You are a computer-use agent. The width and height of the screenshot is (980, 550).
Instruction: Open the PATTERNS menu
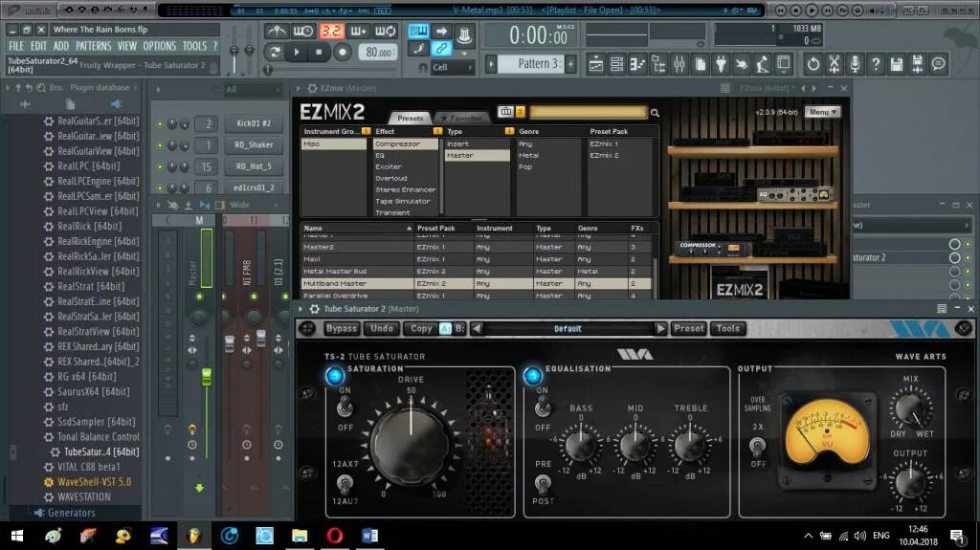[x=93, y=46]
